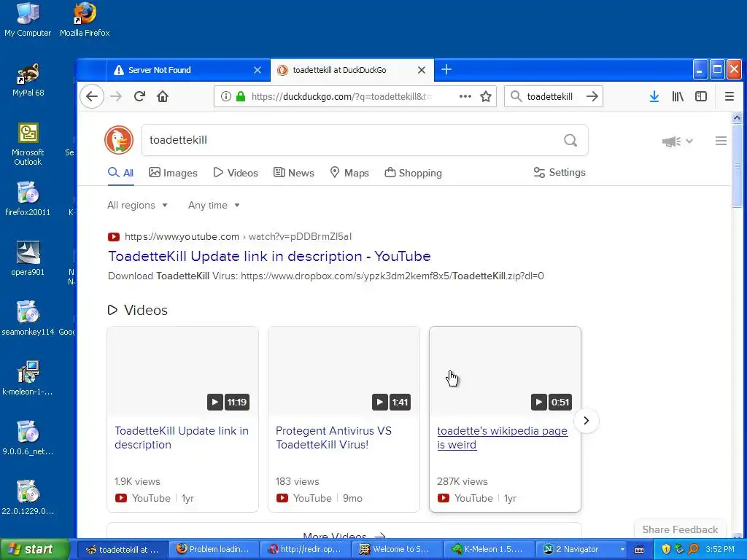
Task: Reload the page with the refresh icon
Action: (x=139, y=97)
